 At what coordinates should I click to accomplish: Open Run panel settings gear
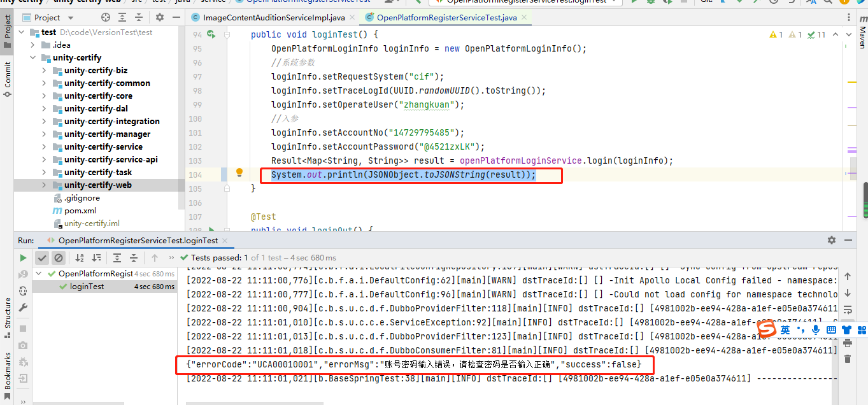coord(831,240)
